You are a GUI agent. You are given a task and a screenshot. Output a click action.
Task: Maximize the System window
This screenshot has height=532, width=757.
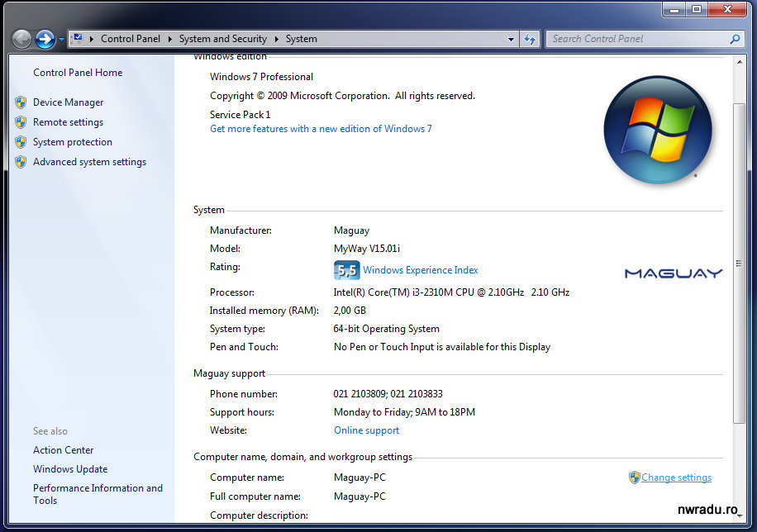(697, 9)
